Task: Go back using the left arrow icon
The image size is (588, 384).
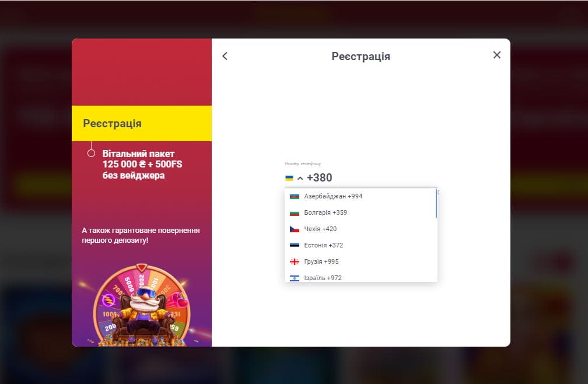Action: 225,56
